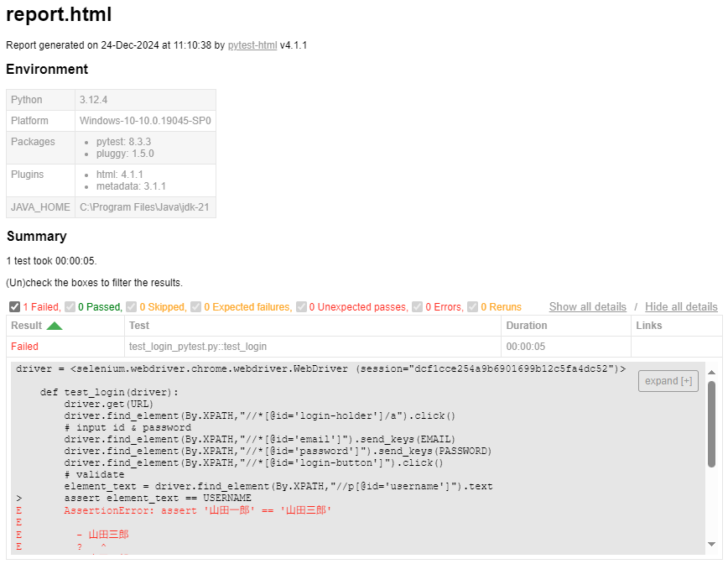Toggle the "0 Reruns" filter checkbox
The height and width of the screenshot is (585, 728).
tap(471, 306)
